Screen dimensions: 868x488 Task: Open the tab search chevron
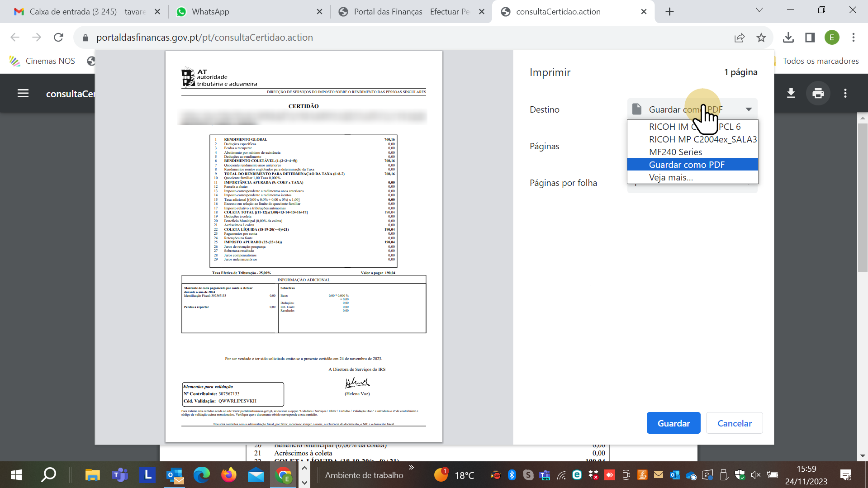click(759, 10)
